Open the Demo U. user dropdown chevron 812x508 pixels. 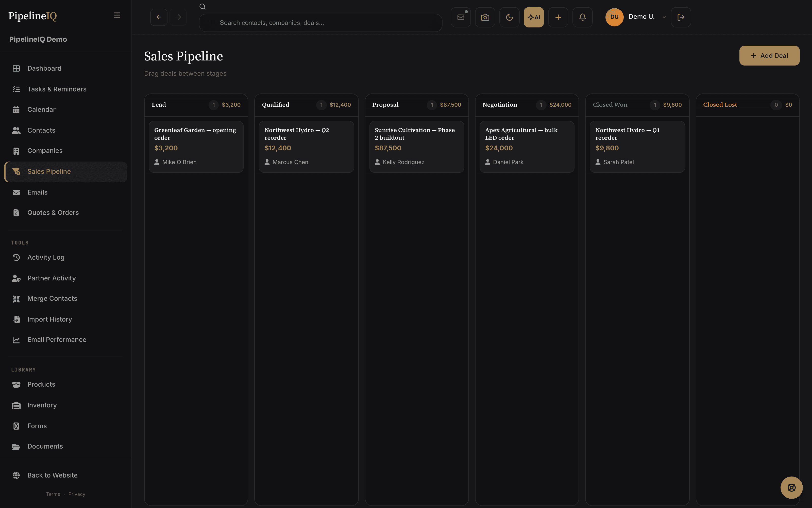click(664, 17)
